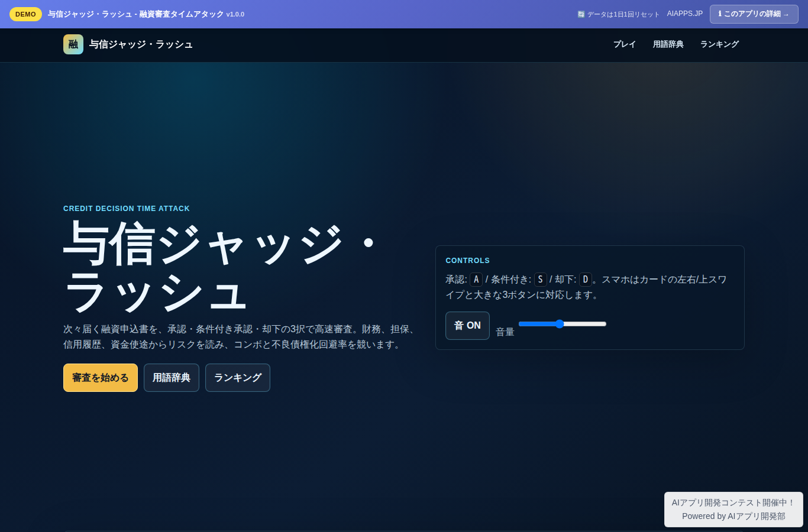Click the yellow DEMO badge
808x532 pixels.
point(25,14)
